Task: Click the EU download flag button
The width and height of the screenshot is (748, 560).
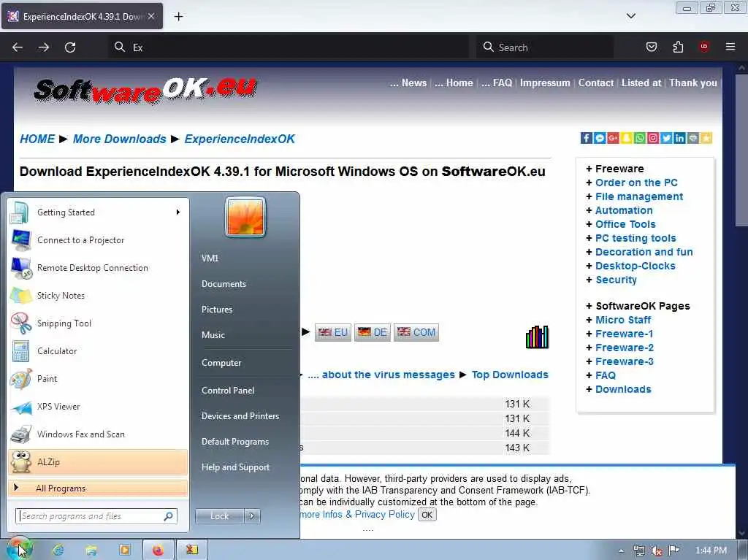Action: pyautogui.click(x=333, y=332)
